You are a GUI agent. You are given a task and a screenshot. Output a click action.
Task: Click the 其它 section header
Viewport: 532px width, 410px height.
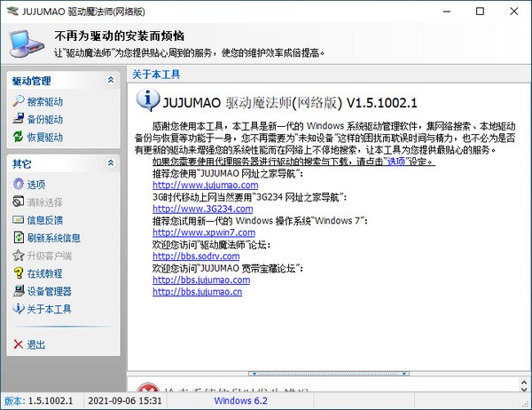(x=63, y=163)
